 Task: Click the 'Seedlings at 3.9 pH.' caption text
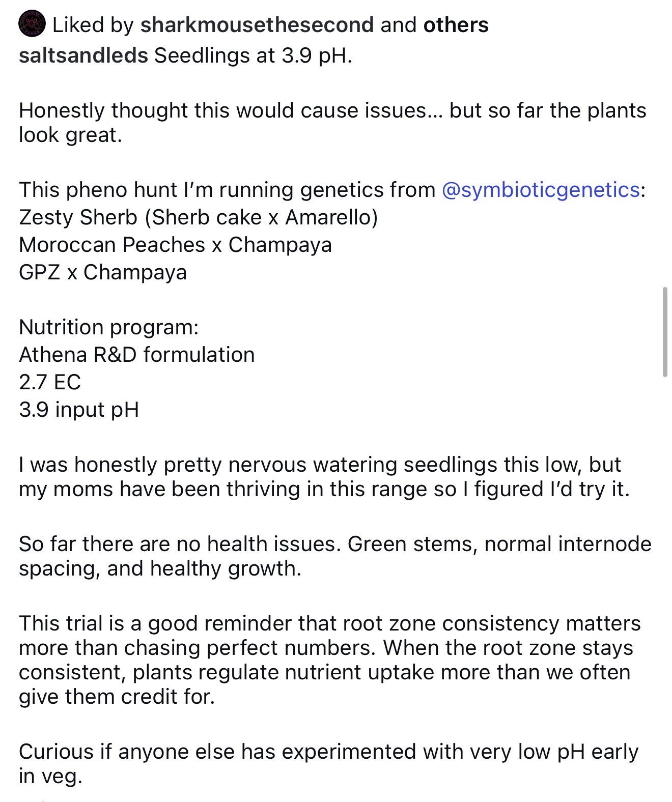253,55
